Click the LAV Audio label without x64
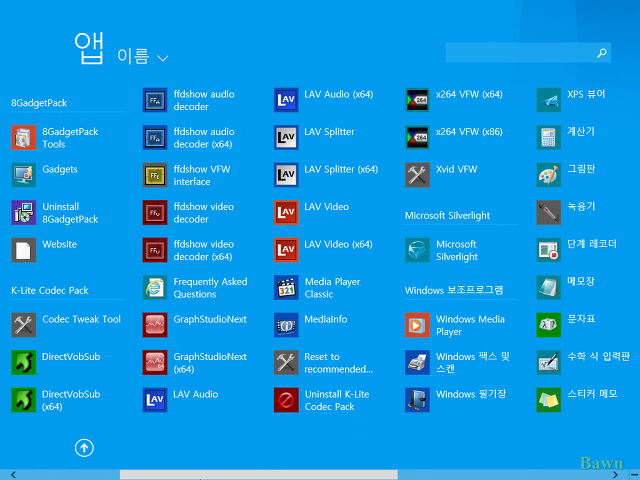640x480 pixels. pos(196,394)
